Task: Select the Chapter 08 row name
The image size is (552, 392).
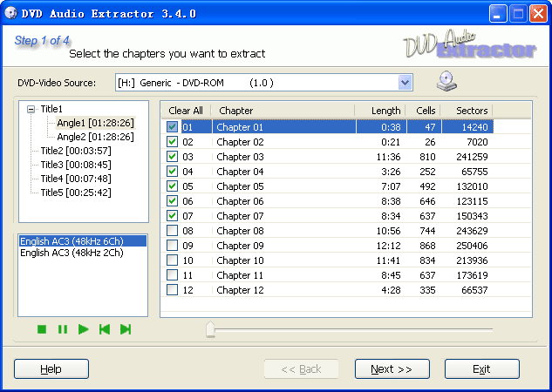Action: (240, 231)
